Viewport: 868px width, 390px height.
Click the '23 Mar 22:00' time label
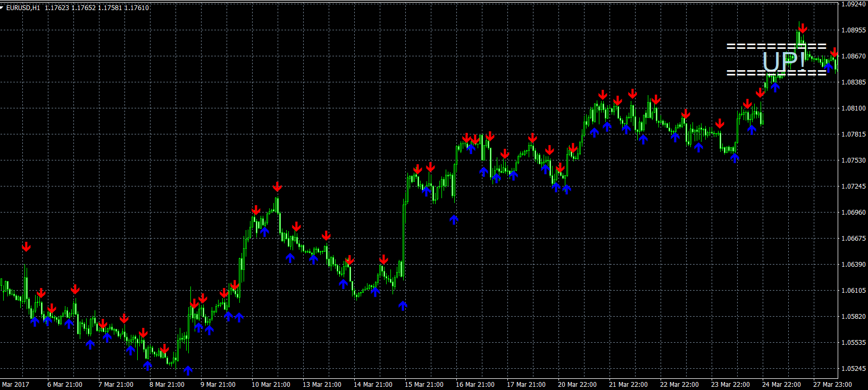[x=730, y=385]
